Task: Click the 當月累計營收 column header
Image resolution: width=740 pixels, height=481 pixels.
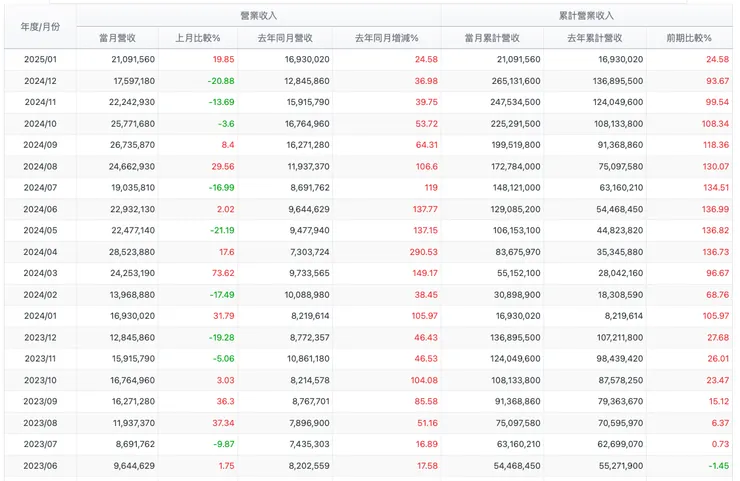Action: (492, 38)
